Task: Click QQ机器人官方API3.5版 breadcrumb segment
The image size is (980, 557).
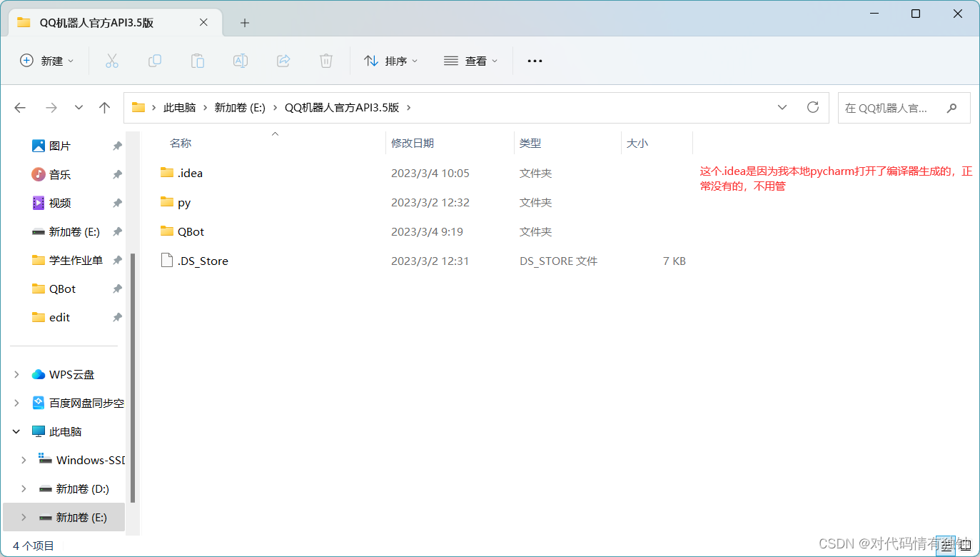Action: point(342,108)
